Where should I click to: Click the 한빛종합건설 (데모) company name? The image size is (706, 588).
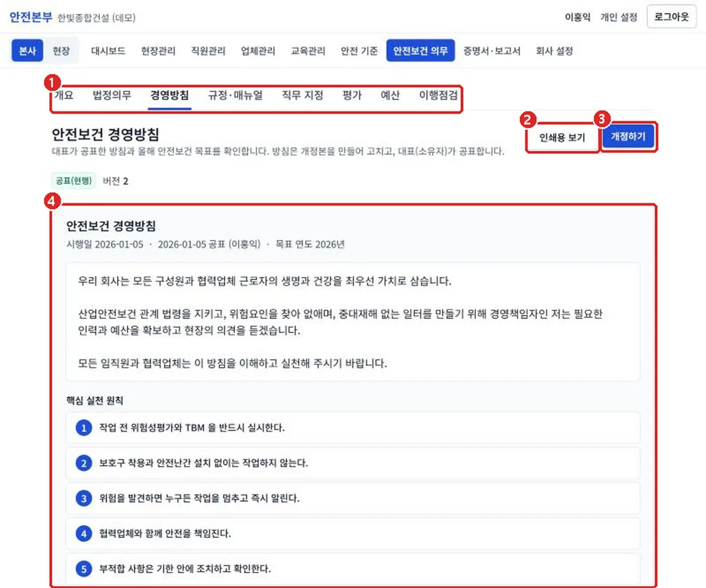(x=97, y=18)
